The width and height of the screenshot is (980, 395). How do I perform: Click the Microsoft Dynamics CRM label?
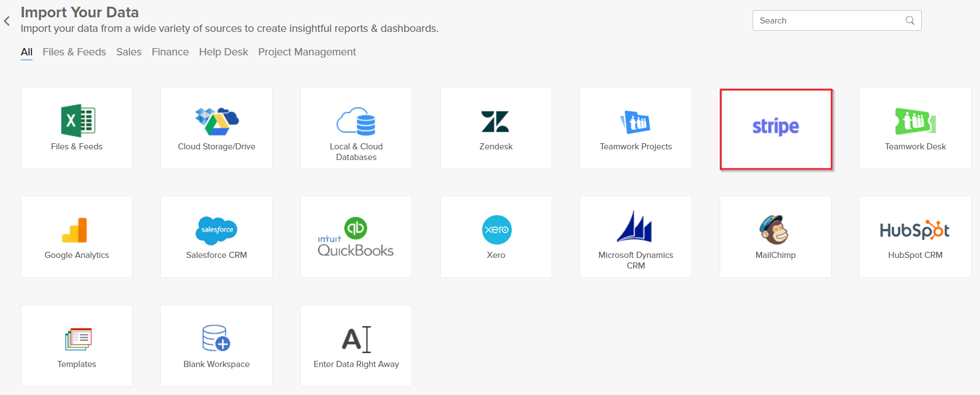[x=636, y=260]
